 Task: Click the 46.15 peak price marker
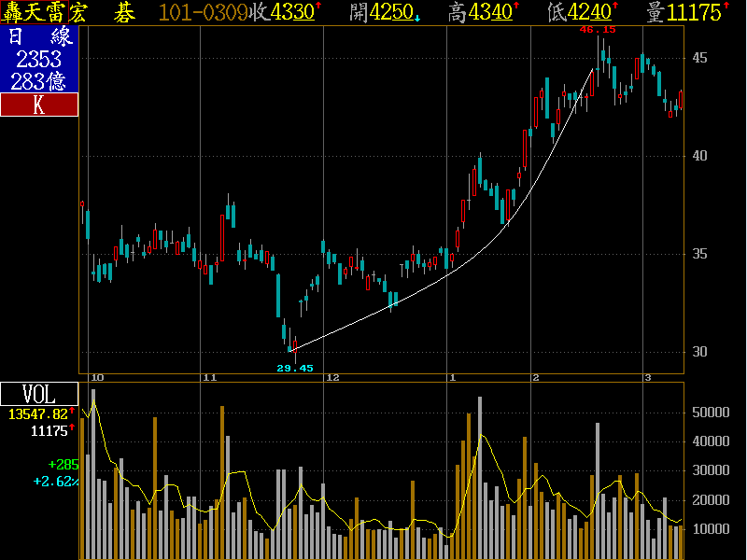(x=598, y=29)
